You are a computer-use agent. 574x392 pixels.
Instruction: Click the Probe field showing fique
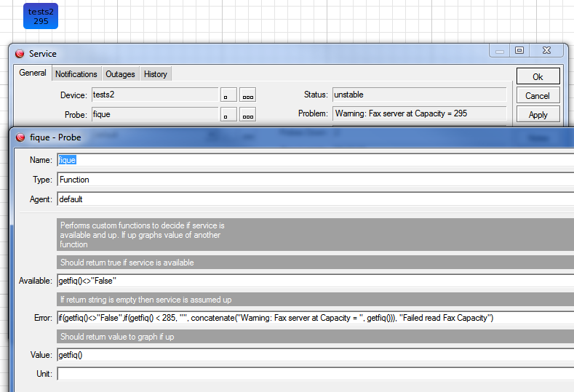(x=155, y=115)
